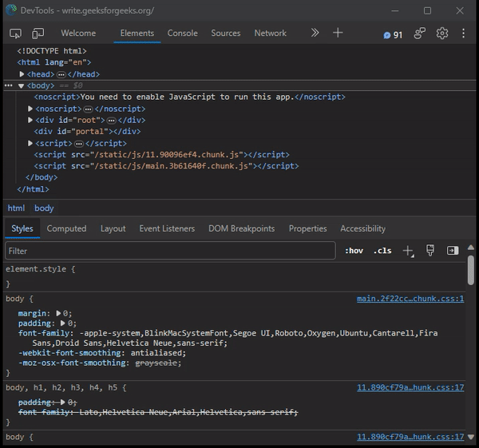This screenshot has width=479, height=448.
Task: Toggle the rendering emulations paintbrush icon
Action: pos(430,251)
